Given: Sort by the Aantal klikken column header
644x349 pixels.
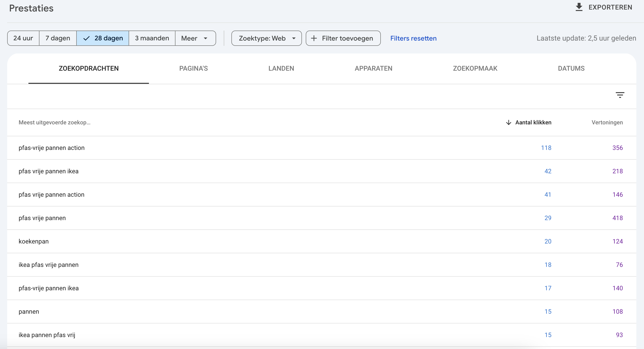Looking at the screenshot, I should pyautogui.click(x=533, y=122).
